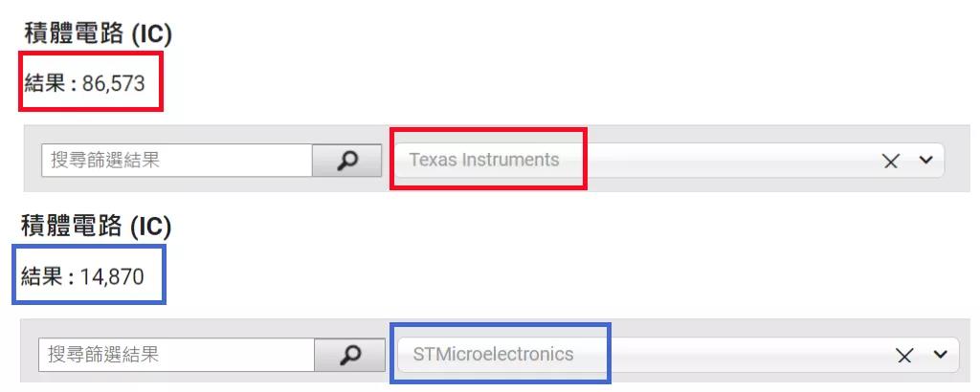Click the 積體電路 heading text at the top
Screen dimensions: 980x392
[x=75, y=33]
